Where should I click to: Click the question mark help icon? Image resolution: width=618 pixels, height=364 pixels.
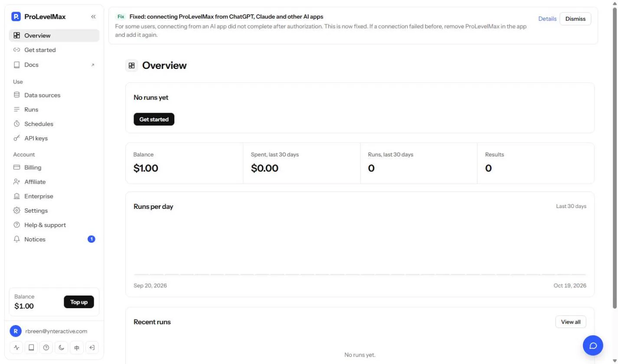click(46, 348)
